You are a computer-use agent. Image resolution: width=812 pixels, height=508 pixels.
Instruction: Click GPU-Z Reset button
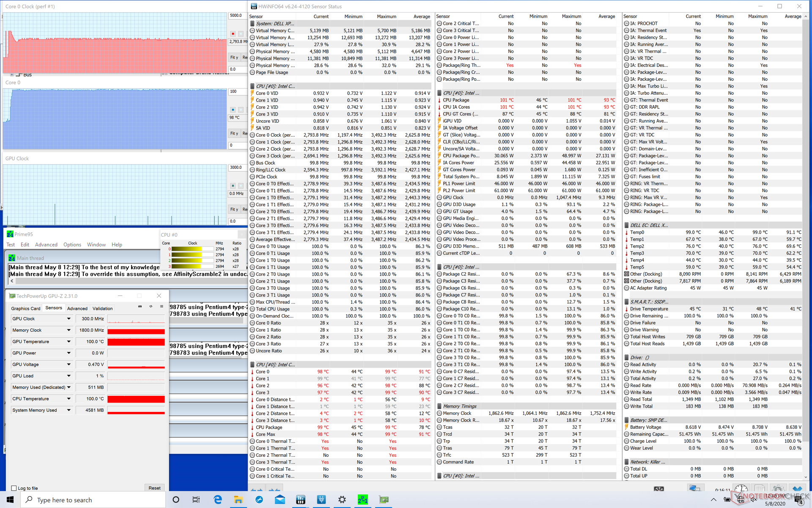[x=154, y=488]
